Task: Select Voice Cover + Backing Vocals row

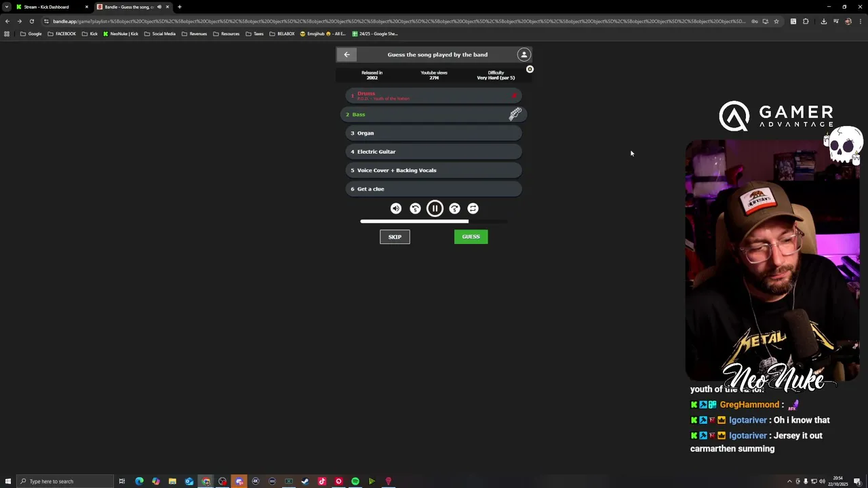Action: [x=434, y=170]
